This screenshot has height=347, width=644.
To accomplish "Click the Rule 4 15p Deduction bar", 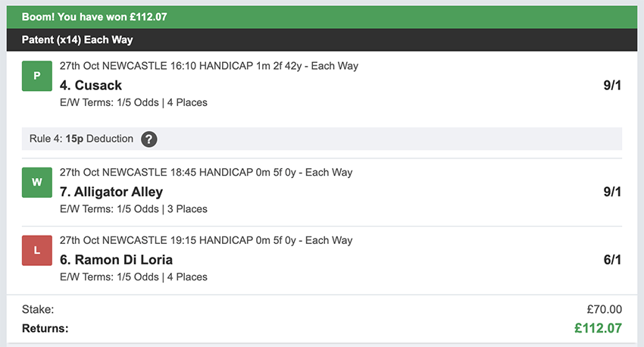I will pos(322,139).
